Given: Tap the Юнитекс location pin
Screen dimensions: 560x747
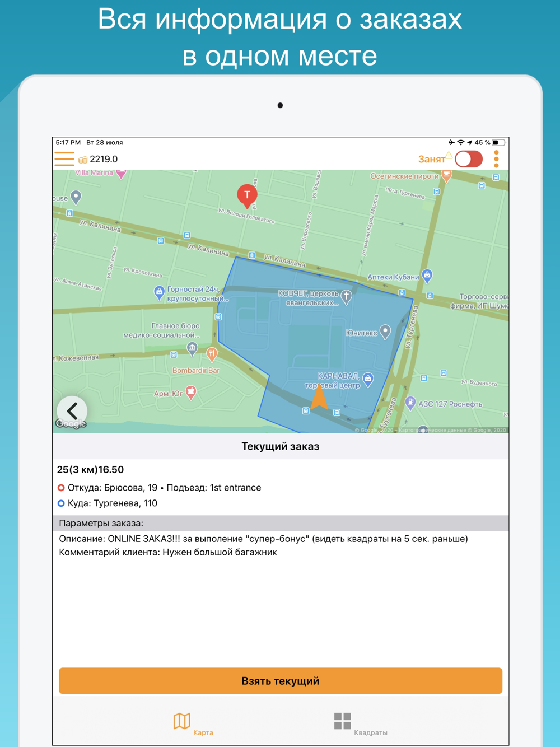Looking at the screenshot, I should pos(385,332).
